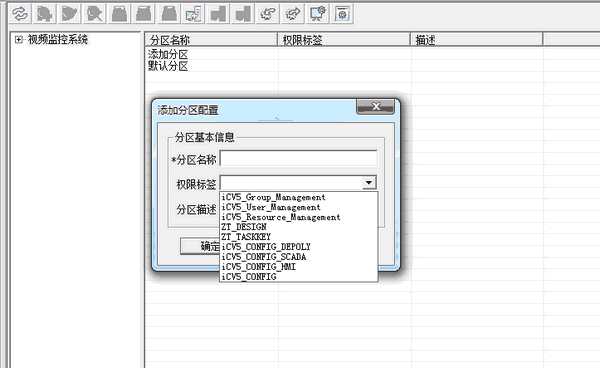The height and width of the screenshot is (368, 600).
Task: Select the 默认分区 row in list
Action: [x=168, y=66]
